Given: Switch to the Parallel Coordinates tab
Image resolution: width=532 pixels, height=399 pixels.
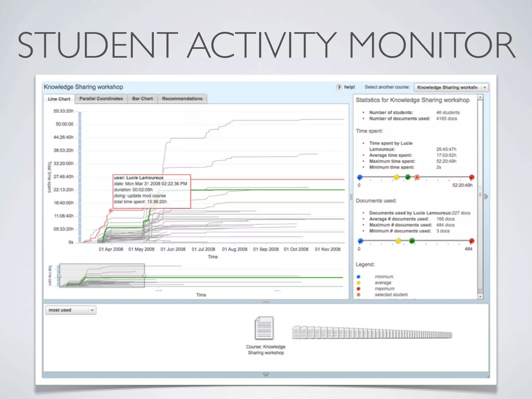Looking at the screenshot, I should (x=101, y=99).
